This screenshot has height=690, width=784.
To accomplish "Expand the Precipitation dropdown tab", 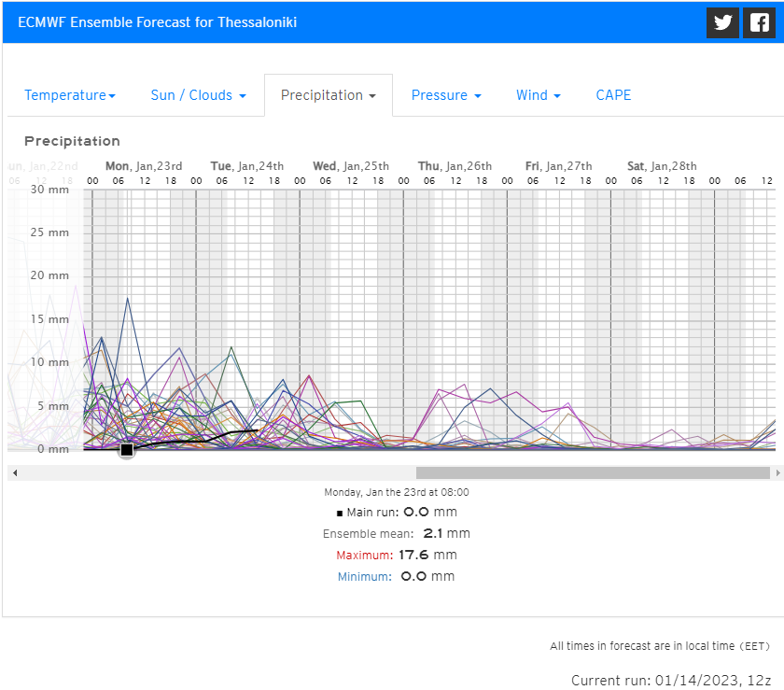I will pos(328,95).
